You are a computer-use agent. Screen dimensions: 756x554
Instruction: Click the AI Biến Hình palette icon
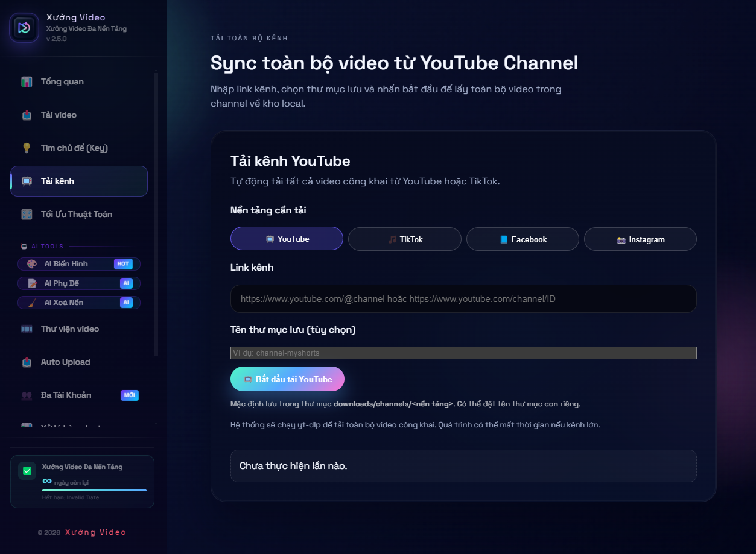(x=32, y=264)
